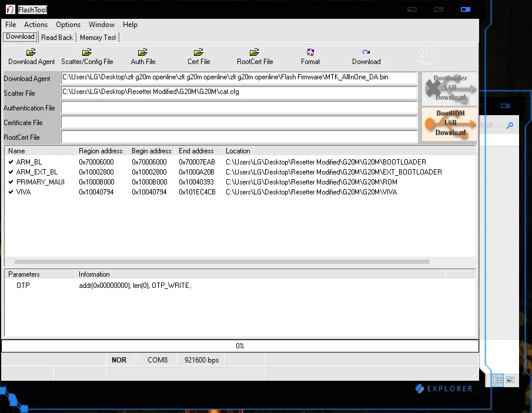Screen dimensions: 532x413
Task: Click the VIVA location path
Action: coord(311,192)
